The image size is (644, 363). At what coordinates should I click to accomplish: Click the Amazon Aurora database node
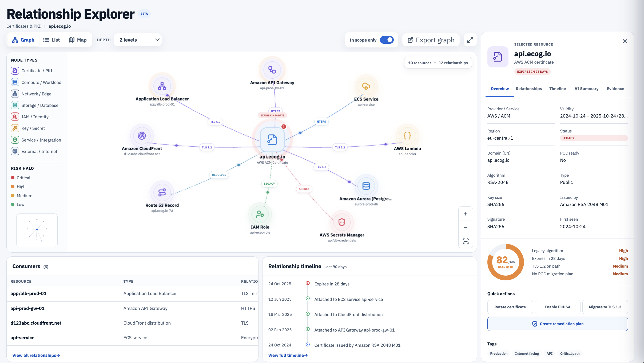point(366,186)
